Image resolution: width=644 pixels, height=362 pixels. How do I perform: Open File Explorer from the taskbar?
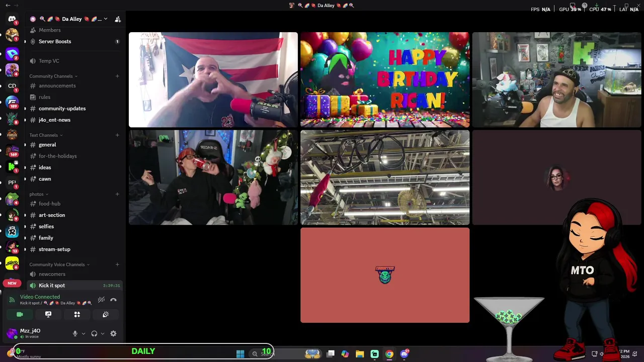pyautogui.click(x=360, y=354)
